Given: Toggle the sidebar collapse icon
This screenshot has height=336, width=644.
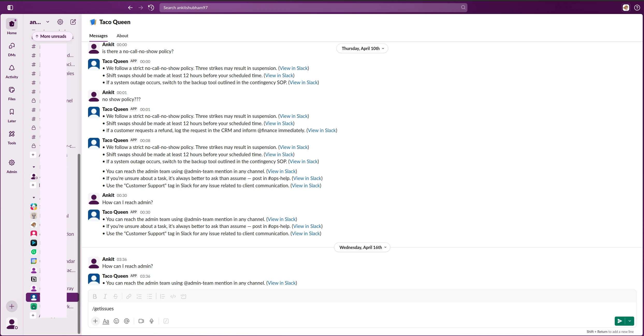Looking at the screenshot, I should pos(10,8).
